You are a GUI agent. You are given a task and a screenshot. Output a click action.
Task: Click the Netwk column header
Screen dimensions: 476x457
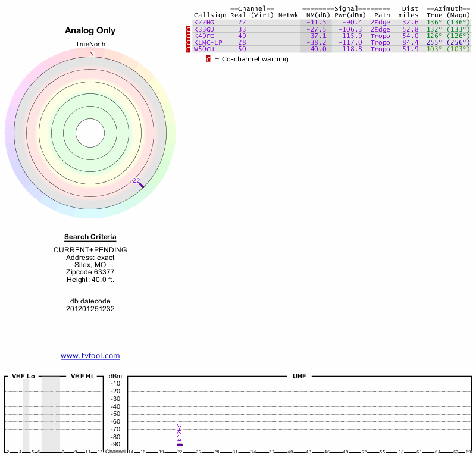pos(288,15)
